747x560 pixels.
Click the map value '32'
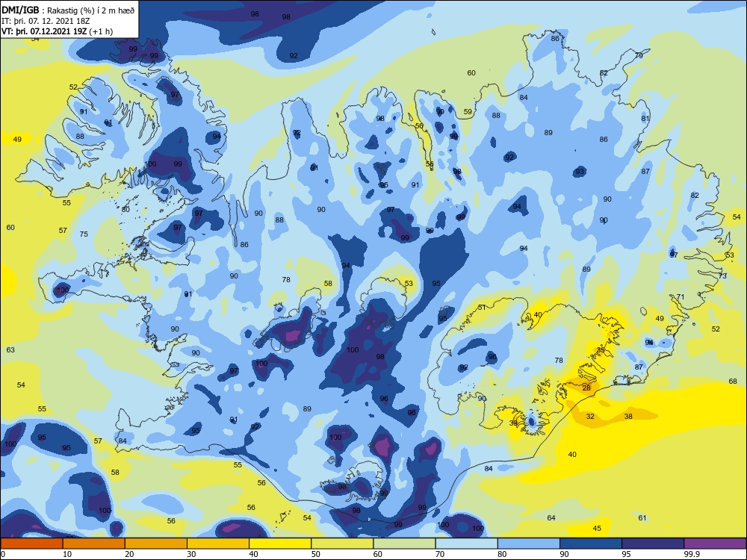pyautogui.click(x=590, y=416)
